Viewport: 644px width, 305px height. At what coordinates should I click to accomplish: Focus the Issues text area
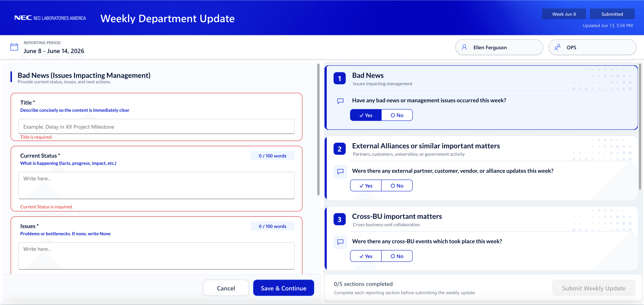tap(157, 256)
